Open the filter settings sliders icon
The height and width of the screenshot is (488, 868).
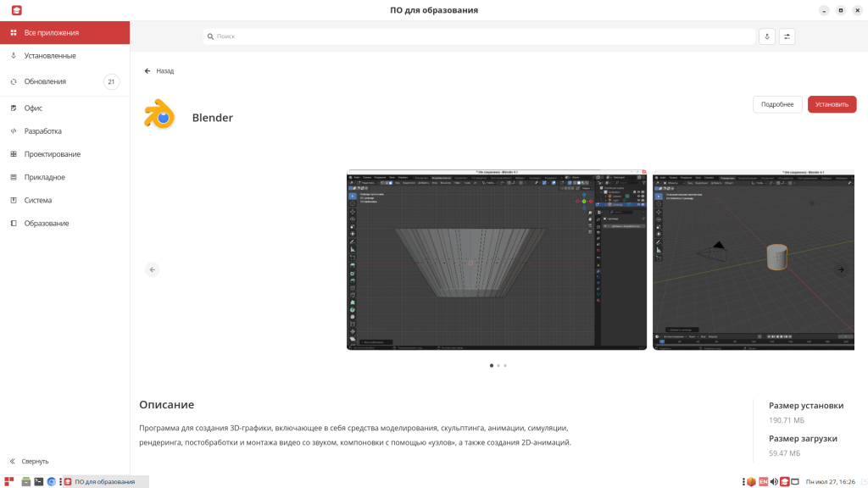(x=787, y=36)
